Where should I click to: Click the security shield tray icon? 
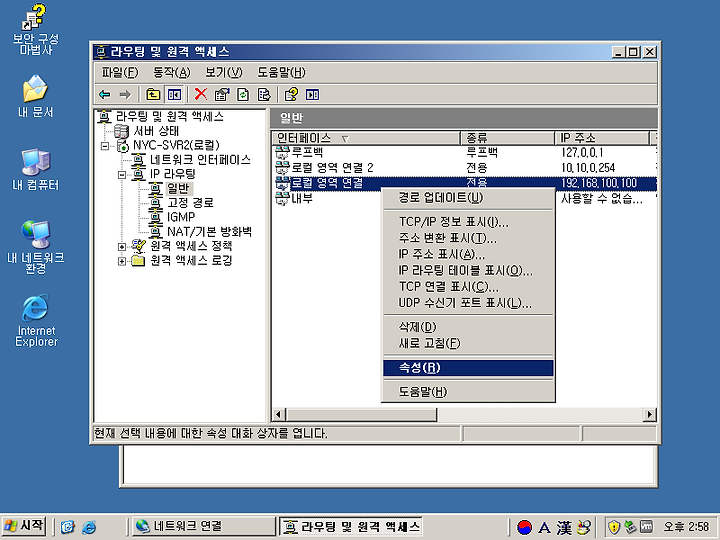[x=614, y=527]
